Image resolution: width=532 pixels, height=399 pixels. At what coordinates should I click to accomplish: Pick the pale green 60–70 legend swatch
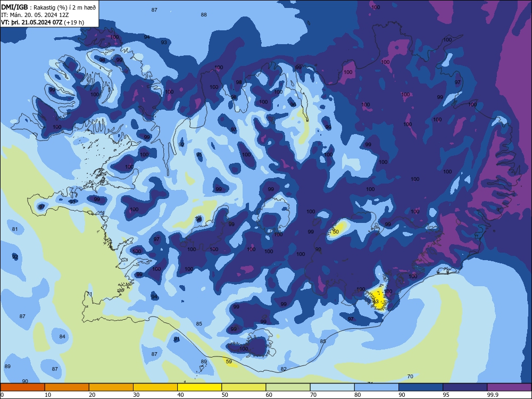click(288, 387)
